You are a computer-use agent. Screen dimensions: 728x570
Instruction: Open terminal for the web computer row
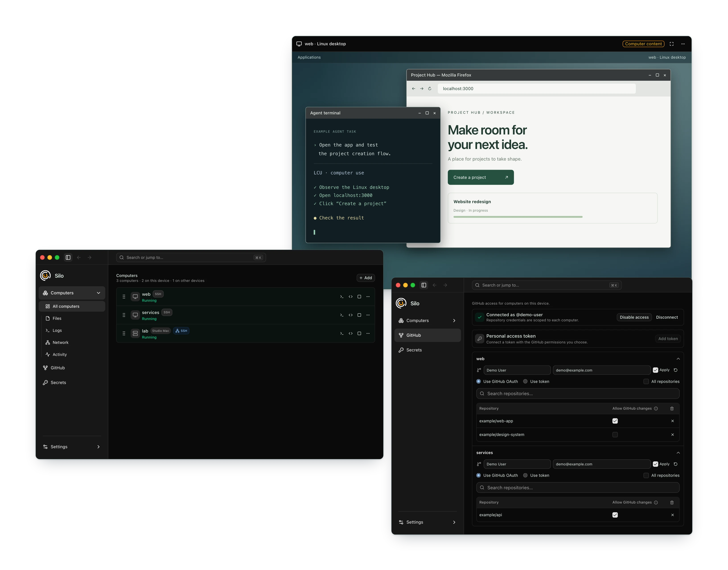click(341, 297)
